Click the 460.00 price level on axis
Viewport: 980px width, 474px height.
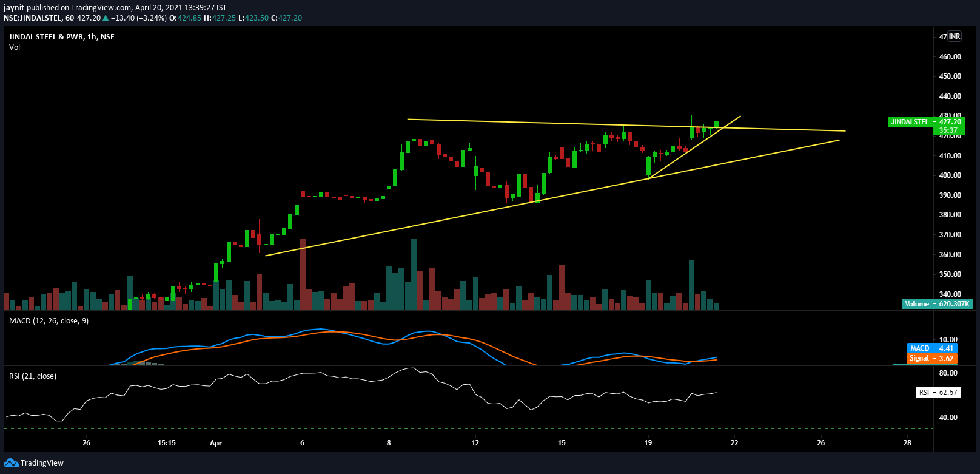[x=950, y=57]
